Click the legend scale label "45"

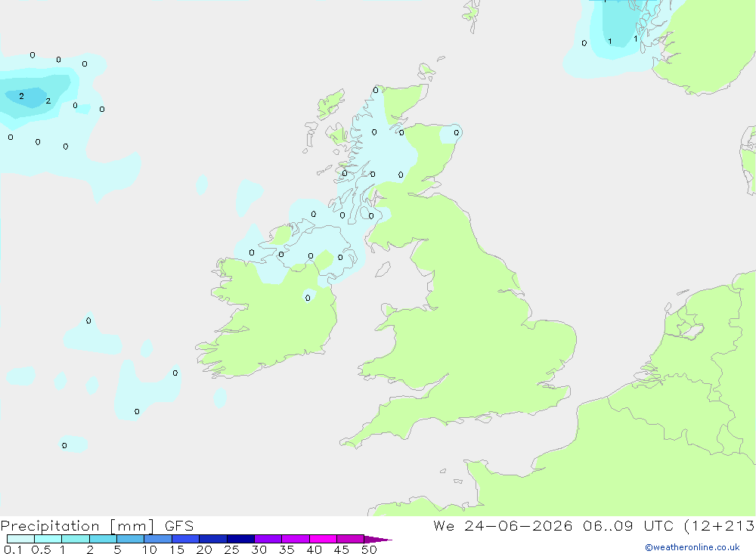(342, 549)
